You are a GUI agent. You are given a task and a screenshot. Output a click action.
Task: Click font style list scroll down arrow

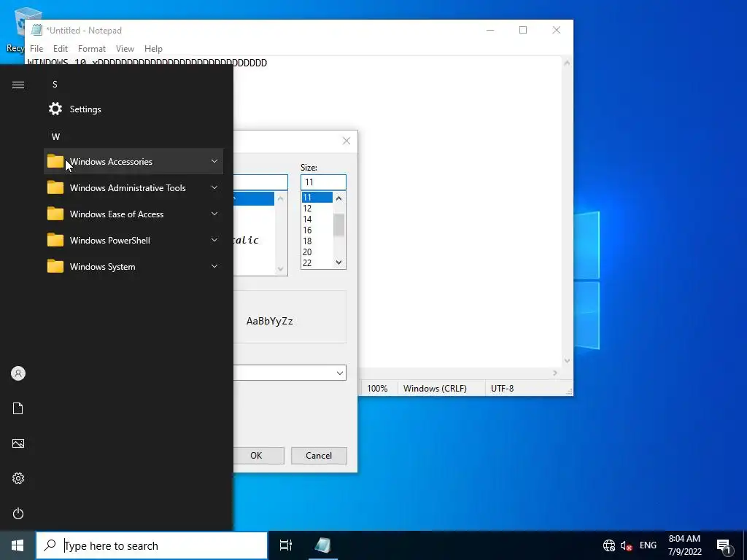280,269
